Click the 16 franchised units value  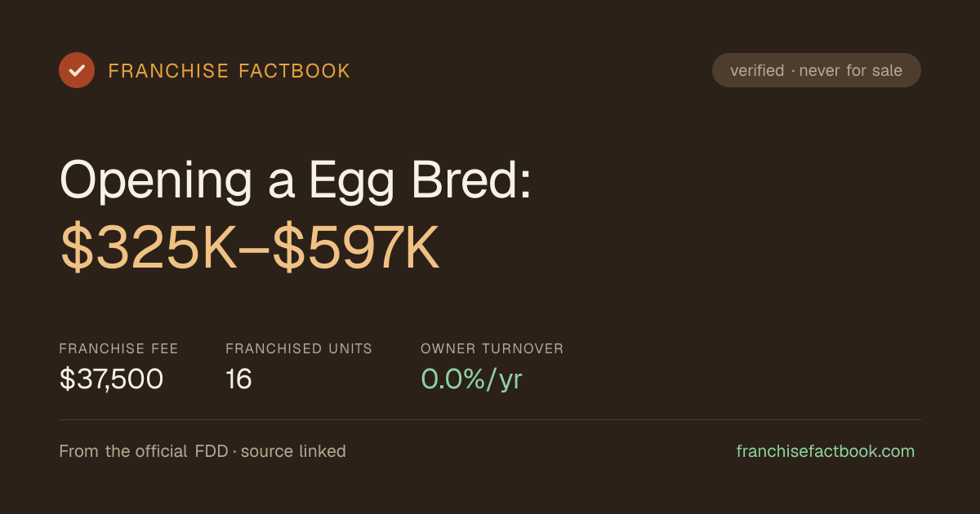[238, 379]
